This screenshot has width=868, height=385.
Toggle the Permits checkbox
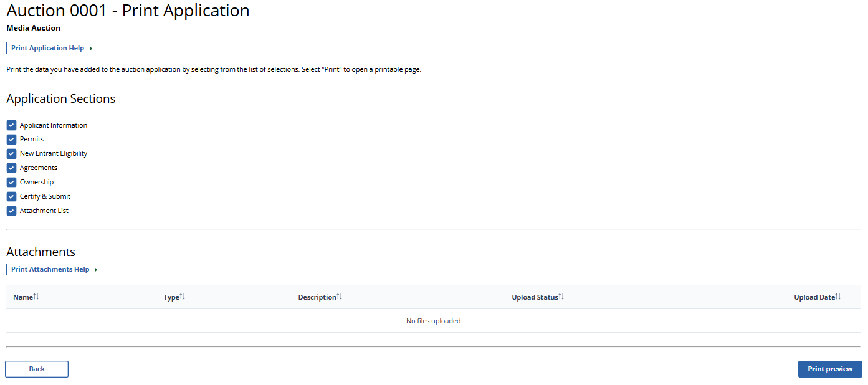11,140
